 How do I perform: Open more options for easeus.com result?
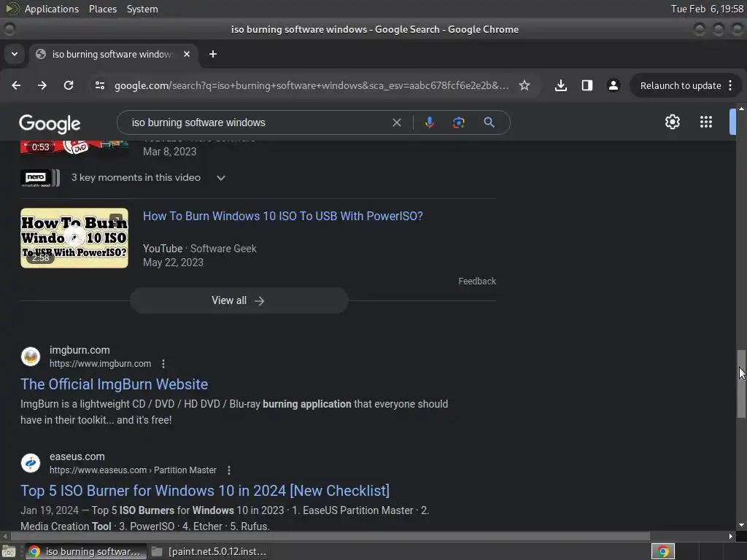click(x=229, y=470)
